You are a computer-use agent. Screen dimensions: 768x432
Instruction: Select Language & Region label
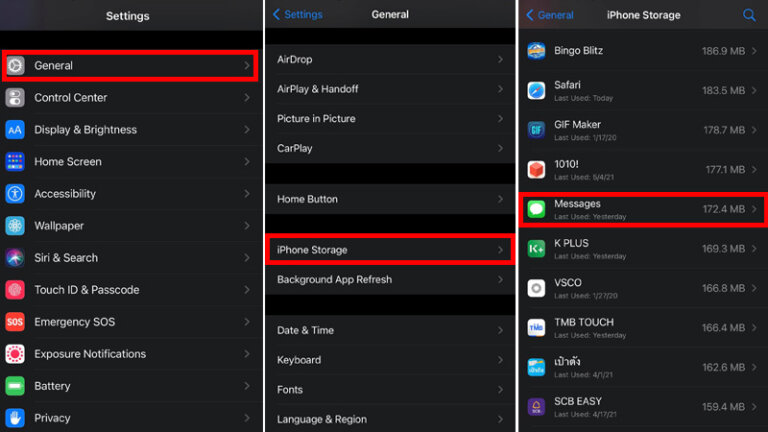tap(322, 419)
